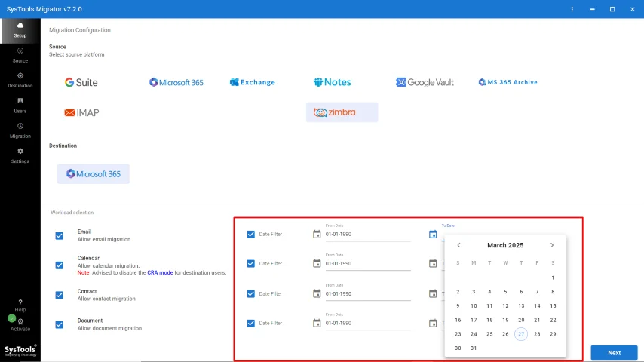This screenshot has height=362, width=644.
Task: Open Destination section in sidebar
Action: [x=20, y=81]
